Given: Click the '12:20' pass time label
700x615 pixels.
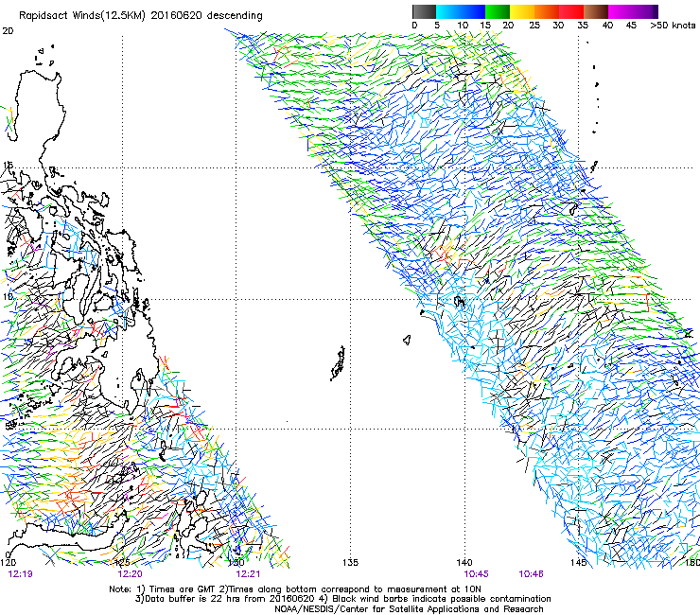Looking at the screenshot, I should 130,574.
